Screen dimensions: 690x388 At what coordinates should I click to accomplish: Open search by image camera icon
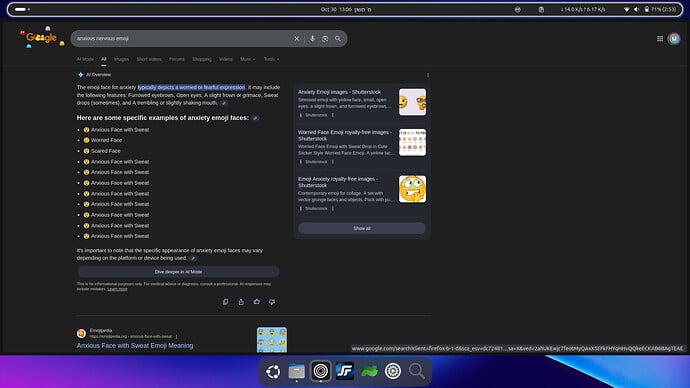click(325, 39)
